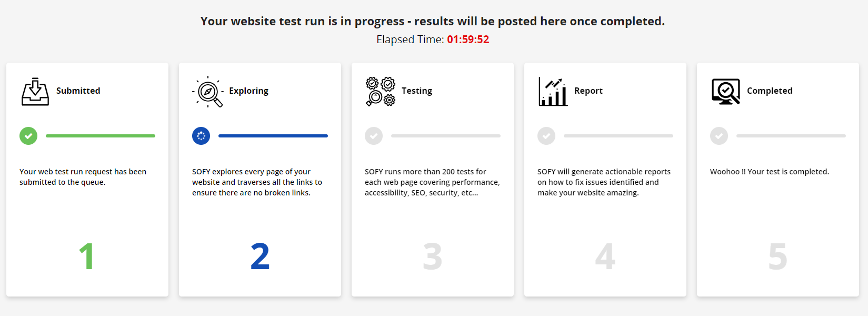Image resolution: width=868 pixels, height=316 pixels.
Task: Click the Report bar chart icon
Action: point(553,91)
